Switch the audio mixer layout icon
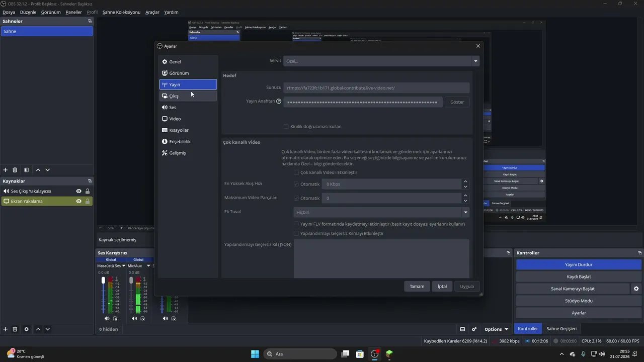This screenshot has height=362, width=644. [x=462, y=329]
